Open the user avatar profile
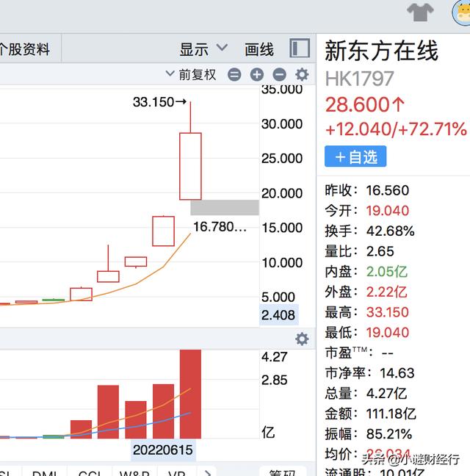 pyautogui.click(x=461, y=12)
